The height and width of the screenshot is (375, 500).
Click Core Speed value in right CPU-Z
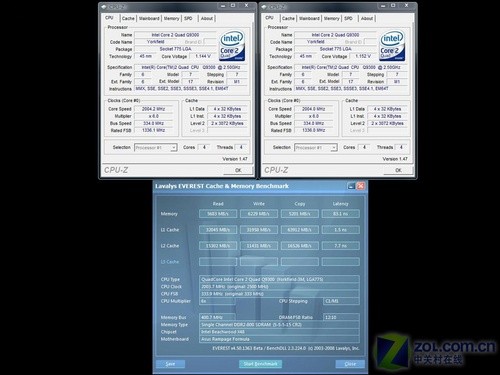[x=313, y=109]
